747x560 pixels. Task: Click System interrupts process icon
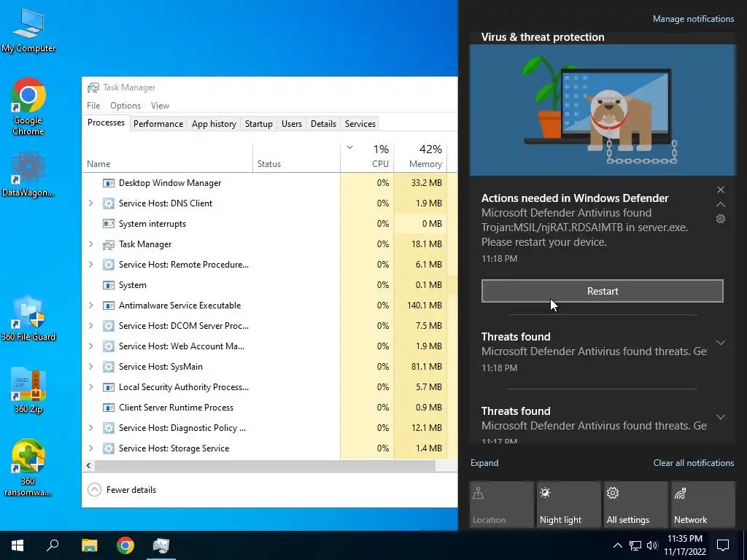(x=109, y=223)
